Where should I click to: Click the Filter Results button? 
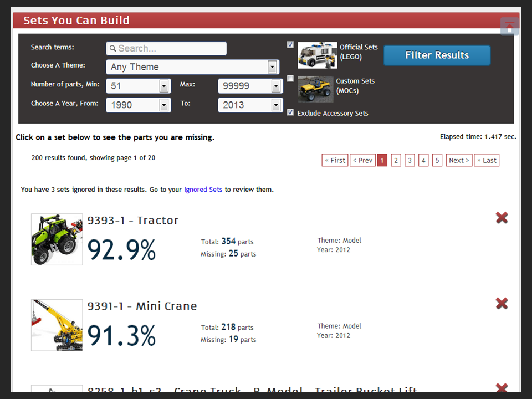[x=437, y=55]
